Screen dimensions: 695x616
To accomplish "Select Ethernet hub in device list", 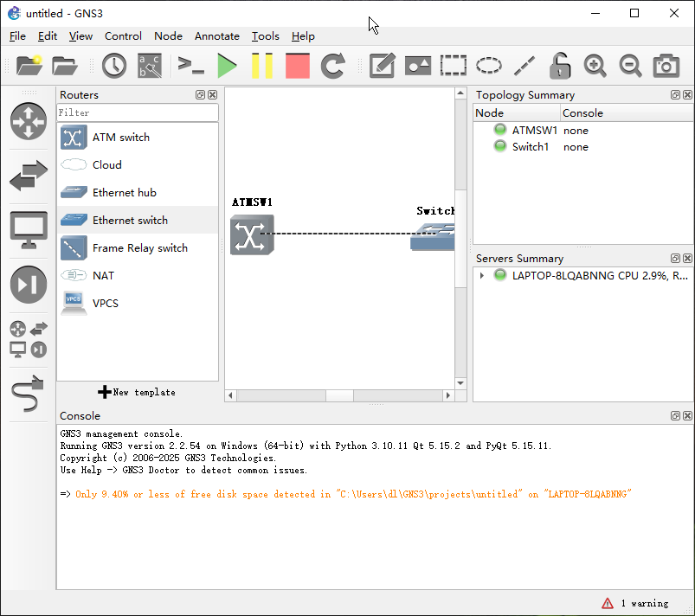I will 138,193.
